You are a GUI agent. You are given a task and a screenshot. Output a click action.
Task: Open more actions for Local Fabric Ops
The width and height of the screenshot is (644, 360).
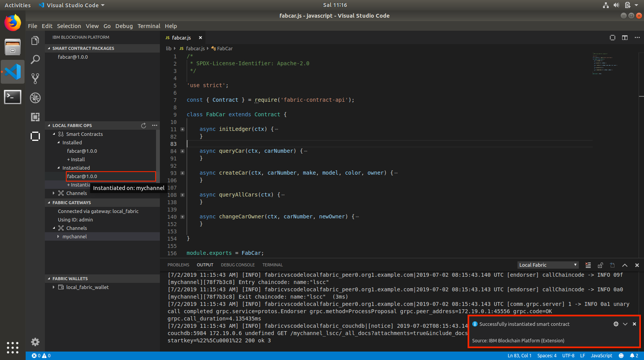pyautogui.click(x=154, y=126)
